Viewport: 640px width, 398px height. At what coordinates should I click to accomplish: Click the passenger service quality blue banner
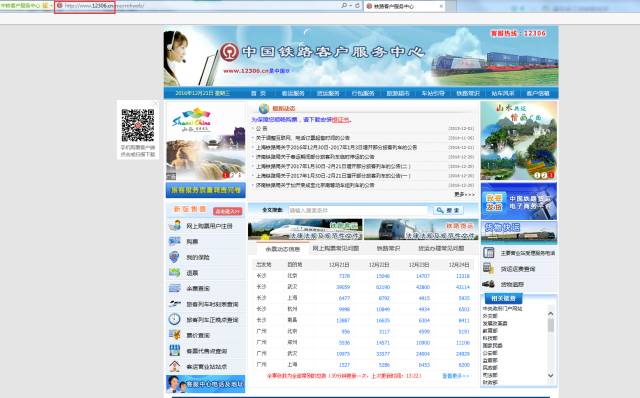click(x=205, y=190)
